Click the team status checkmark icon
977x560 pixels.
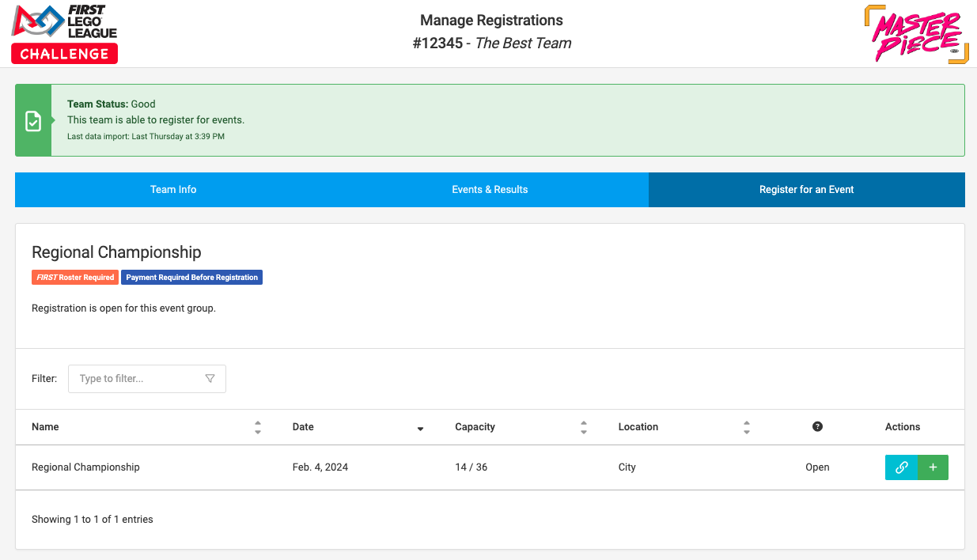[33, 120]
